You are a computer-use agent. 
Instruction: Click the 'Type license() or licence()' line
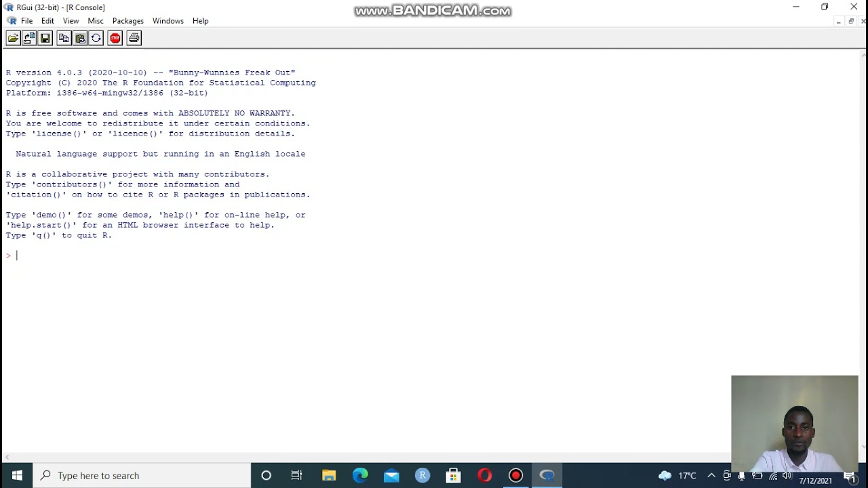click(151, 134)
